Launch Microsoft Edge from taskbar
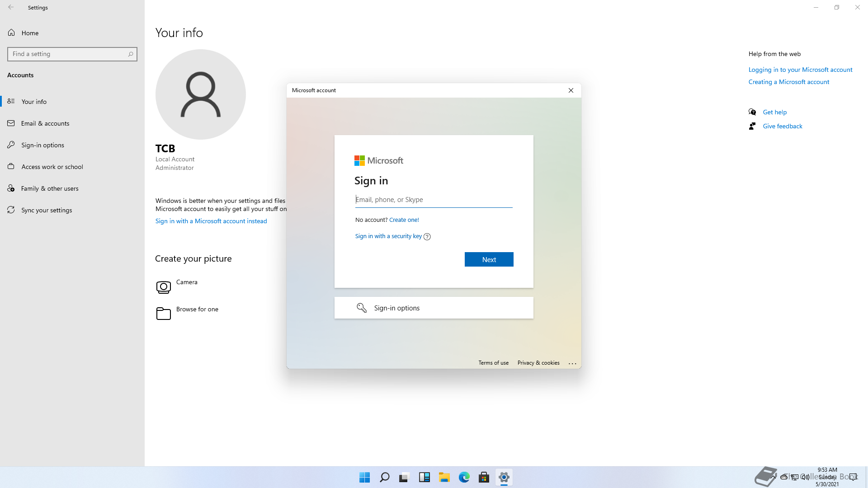The image size is (868, 488). click(x=464, y=477)
